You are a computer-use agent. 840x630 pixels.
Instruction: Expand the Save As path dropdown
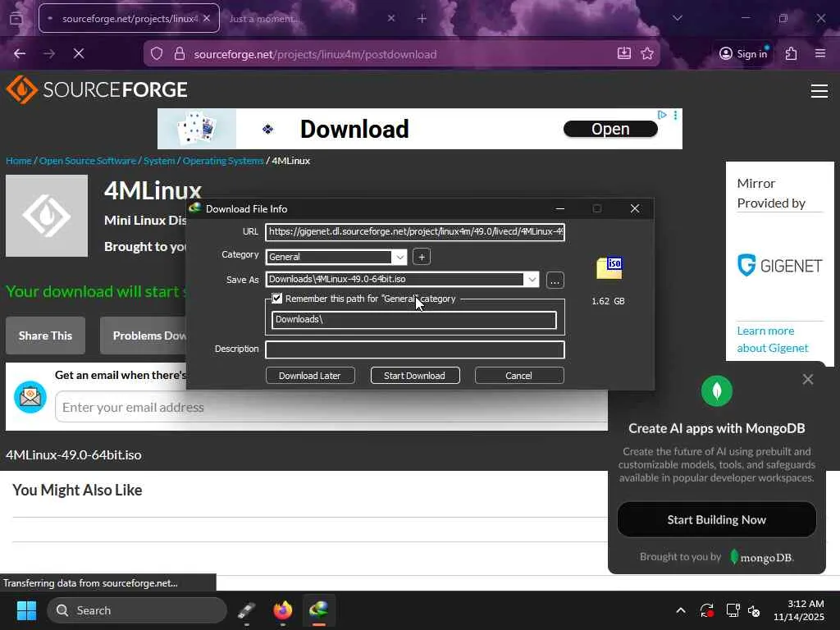[532, 279]
